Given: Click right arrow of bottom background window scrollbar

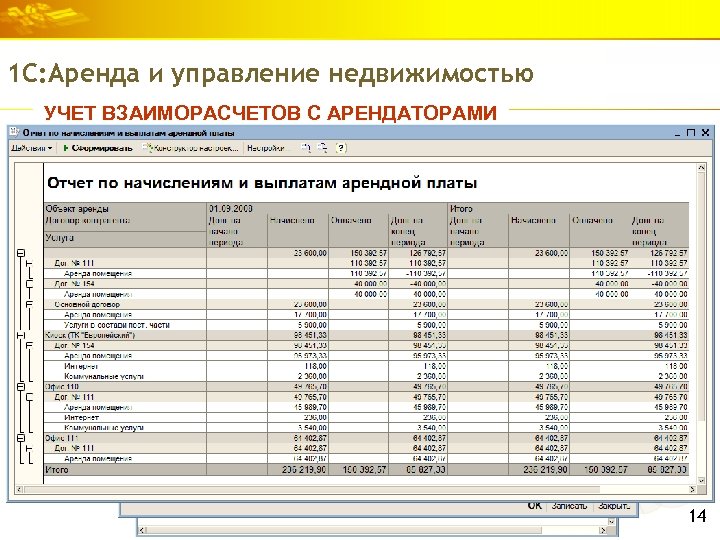Looking at the screenshot, I should click(x=603, y=531).
